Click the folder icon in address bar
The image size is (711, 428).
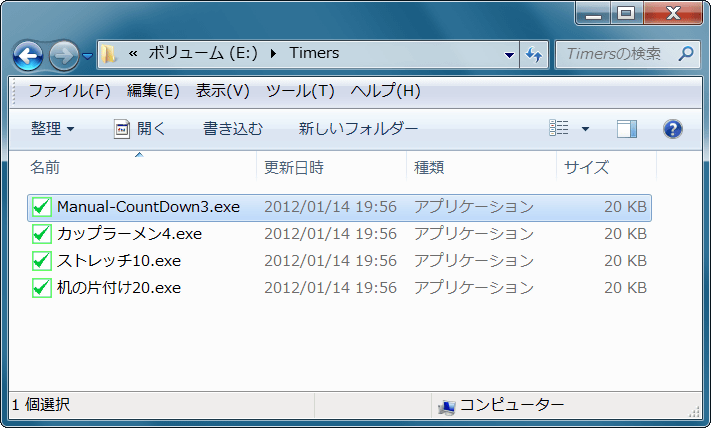tap(108, 54)
